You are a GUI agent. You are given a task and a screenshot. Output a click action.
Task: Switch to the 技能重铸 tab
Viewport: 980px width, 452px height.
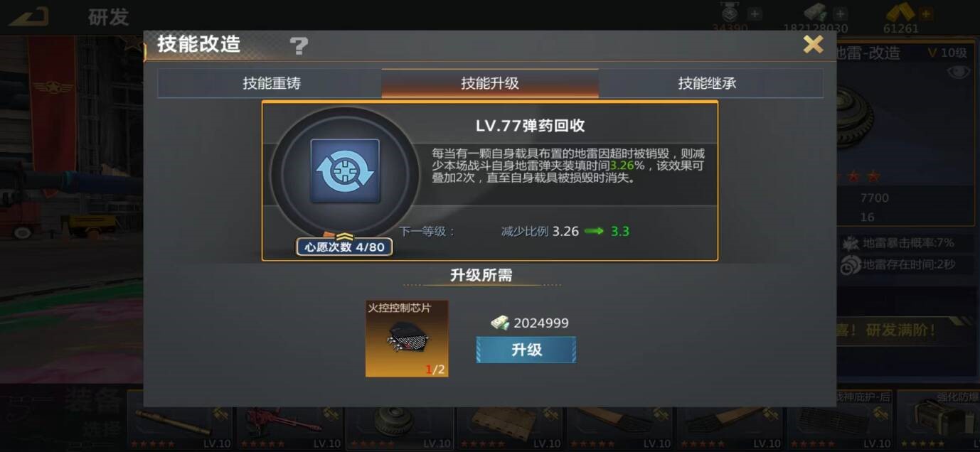click(272, 83)
